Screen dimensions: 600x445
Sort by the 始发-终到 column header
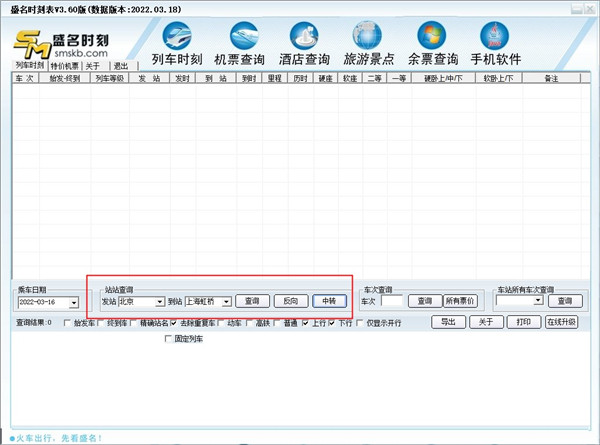click(65, 78)
